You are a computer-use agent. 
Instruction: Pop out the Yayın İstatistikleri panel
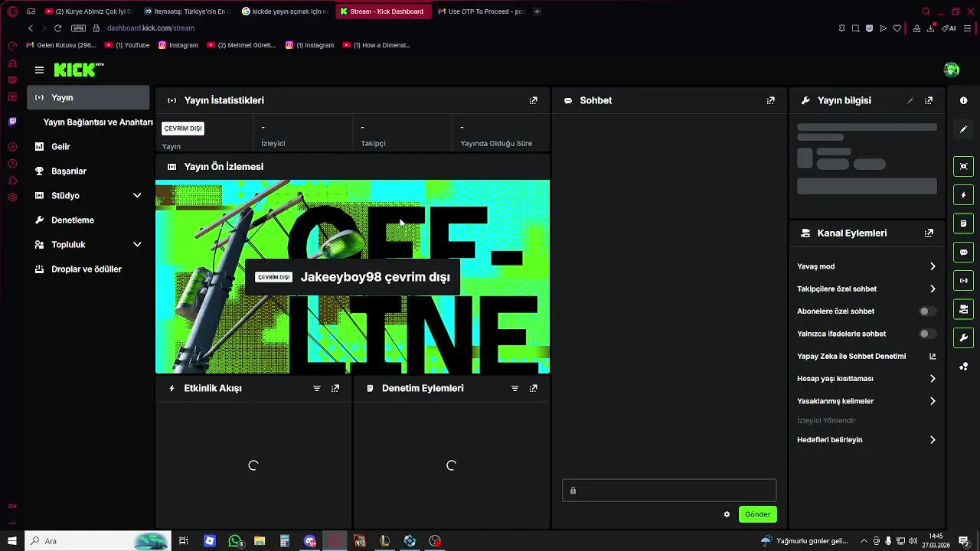(534, 100)
